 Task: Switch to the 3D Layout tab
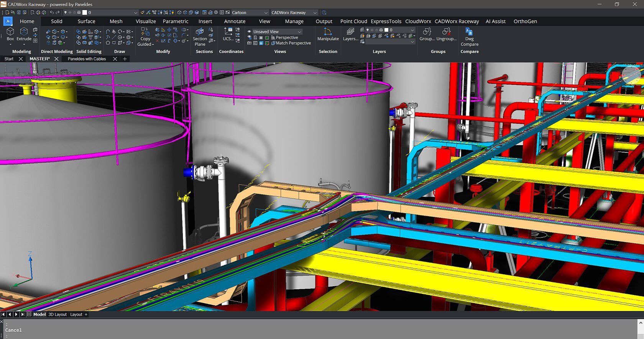58,314
